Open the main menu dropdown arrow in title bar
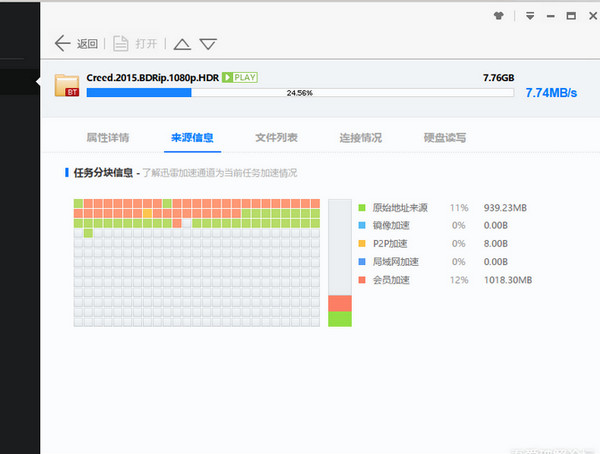Viewport: 600px width, 454px height. (x=530, y=16)
